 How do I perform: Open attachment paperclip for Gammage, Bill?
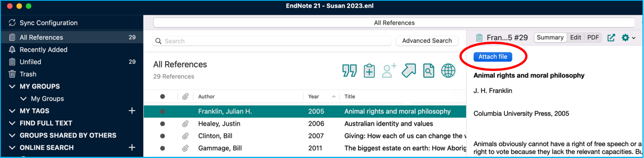(x=185, y=148)
